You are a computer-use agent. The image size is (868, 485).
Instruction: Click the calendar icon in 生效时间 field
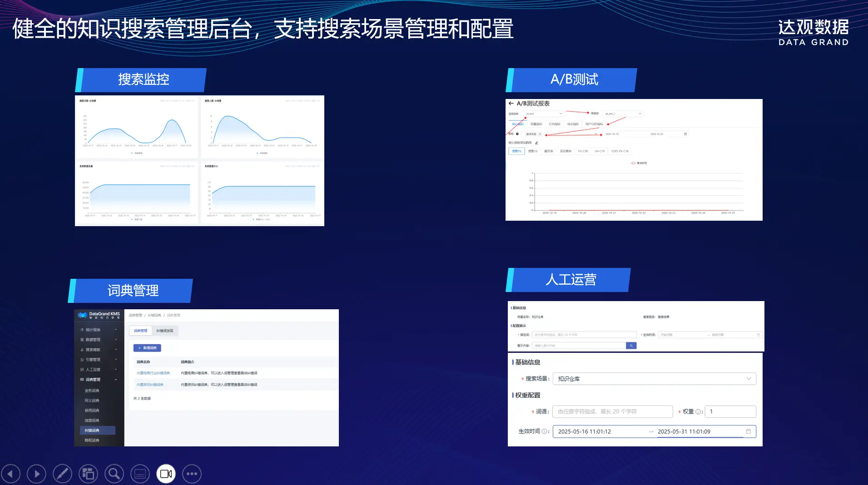click(x=748, y=431)
